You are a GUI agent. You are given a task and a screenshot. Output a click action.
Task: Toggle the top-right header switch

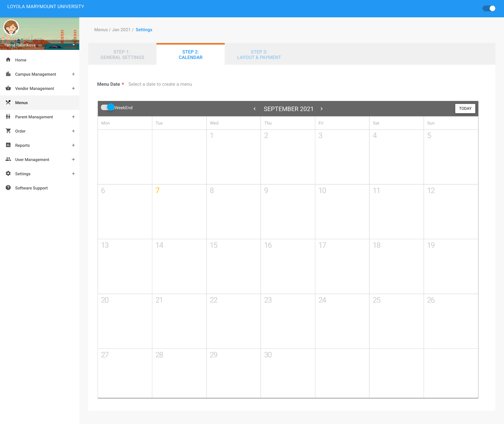click(x=489, y=8)
